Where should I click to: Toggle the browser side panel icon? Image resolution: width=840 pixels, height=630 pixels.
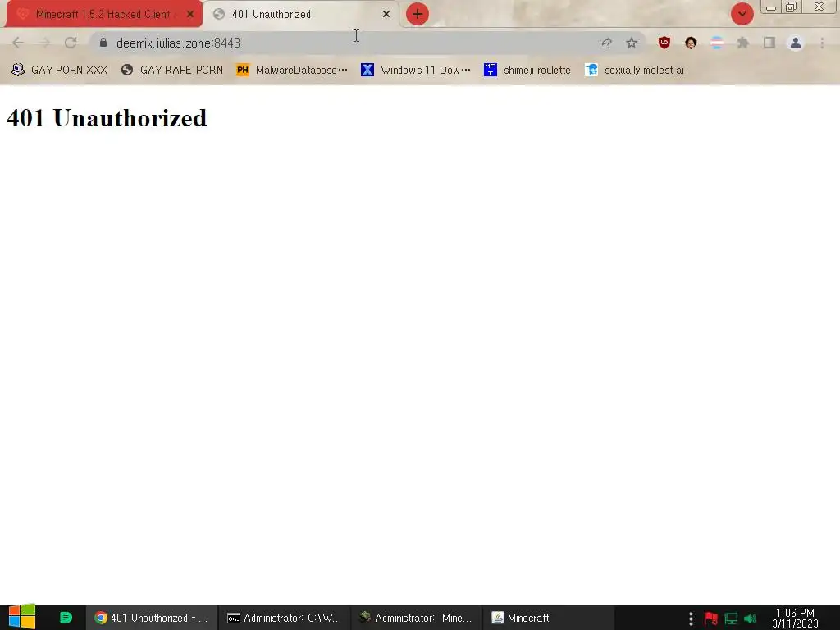pyautogui.click(x=769, y=43)
